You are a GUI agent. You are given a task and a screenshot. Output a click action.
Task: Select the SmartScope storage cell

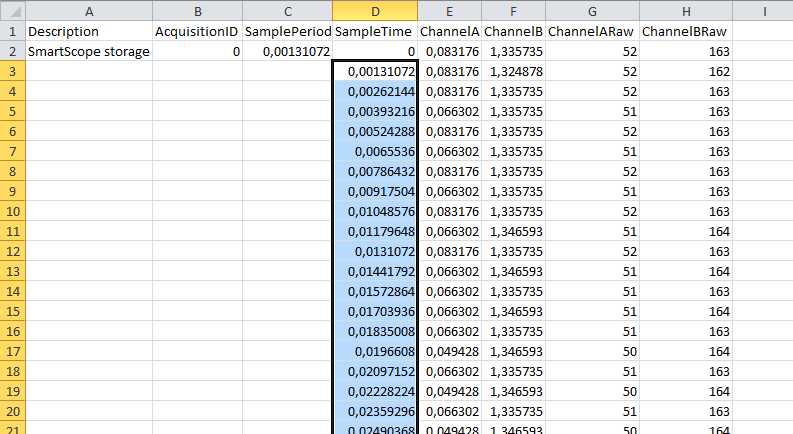[89, 51]
